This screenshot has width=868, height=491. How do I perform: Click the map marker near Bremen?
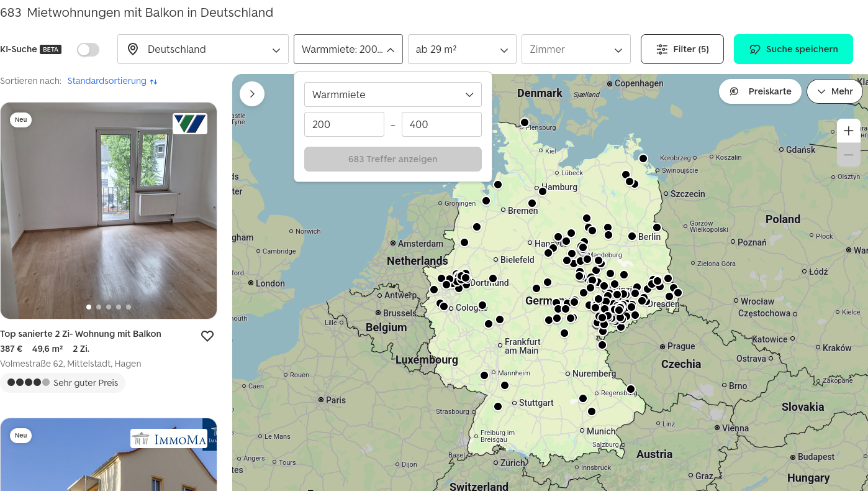coord(532,203)
